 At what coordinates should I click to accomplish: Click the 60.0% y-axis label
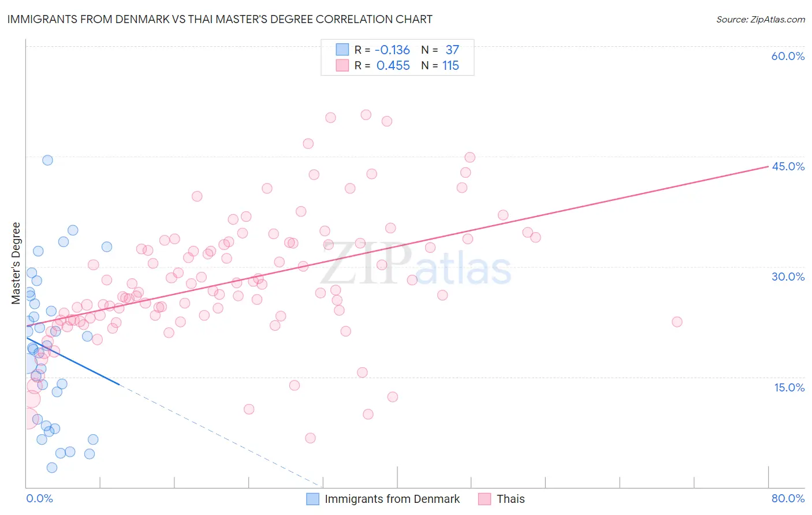pyautogui.click(x=788, y=56)
